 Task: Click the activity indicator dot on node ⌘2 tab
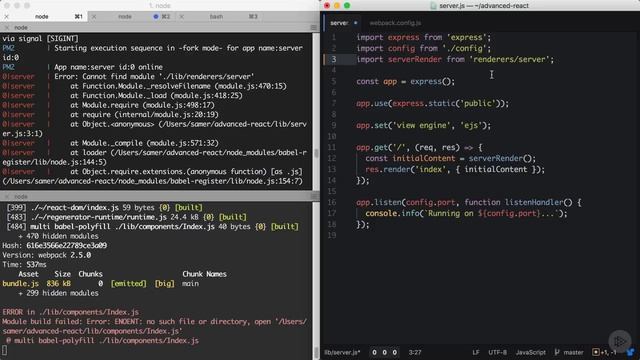click(x=156, y=17)
